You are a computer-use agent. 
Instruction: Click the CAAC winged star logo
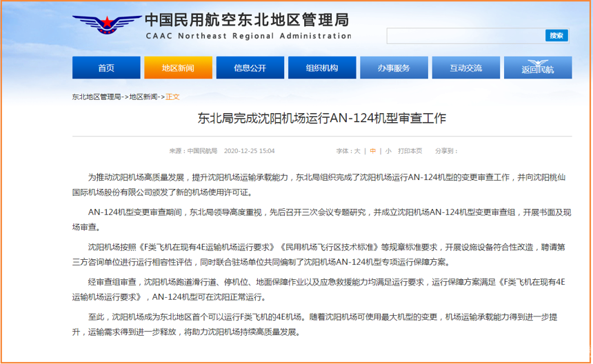(107, 24)
